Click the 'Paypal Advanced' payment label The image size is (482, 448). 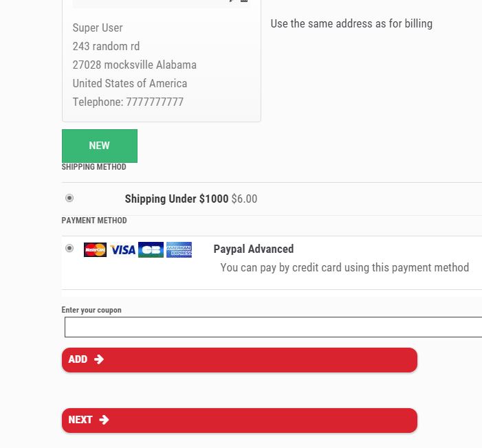[x=254, y=249]
